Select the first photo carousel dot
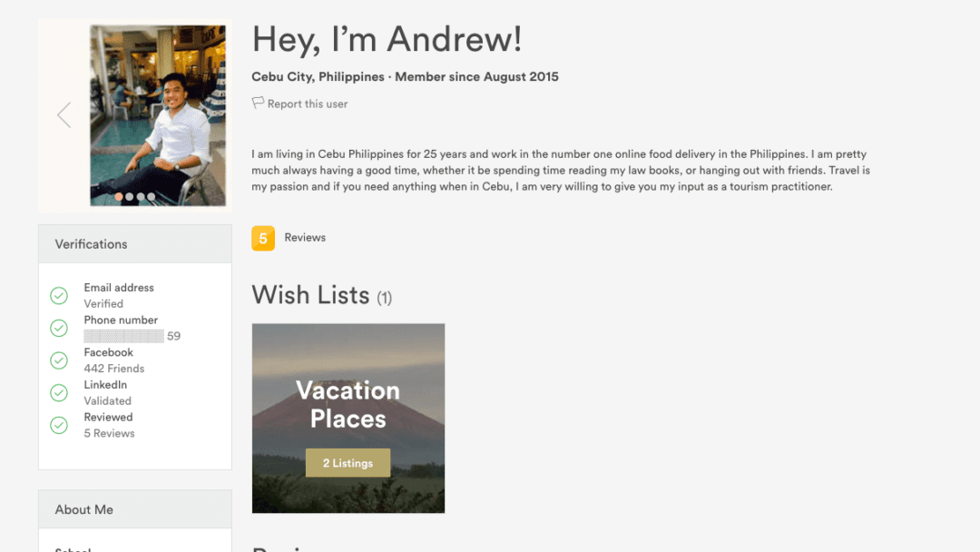The image size is (980, 552). click(x=119, y=197)
